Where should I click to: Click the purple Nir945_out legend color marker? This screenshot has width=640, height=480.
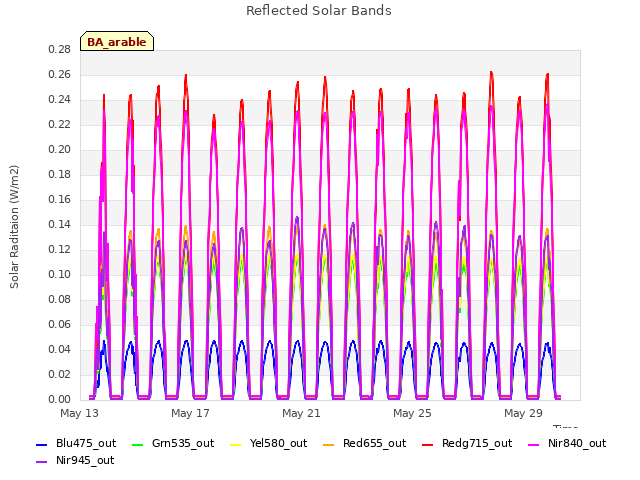(x=42, y=462)
